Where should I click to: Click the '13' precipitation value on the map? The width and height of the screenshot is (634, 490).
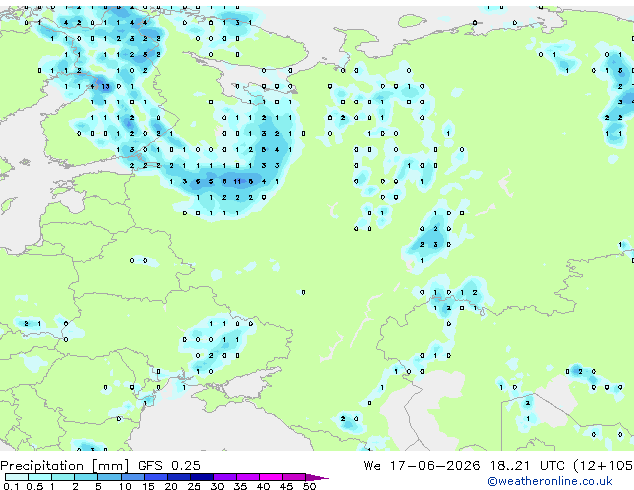tap(106, 86)
